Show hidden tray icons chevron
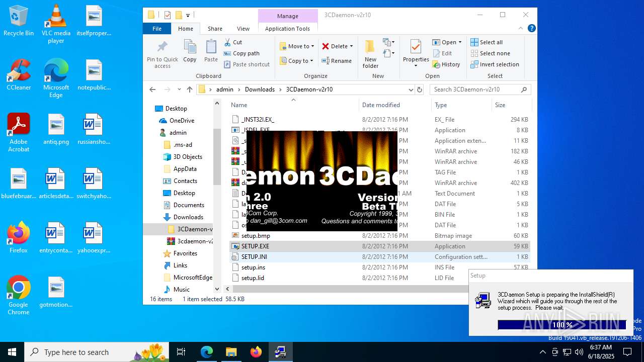The height and width of the screenshot is (362, 644). [x=542, y=352]
